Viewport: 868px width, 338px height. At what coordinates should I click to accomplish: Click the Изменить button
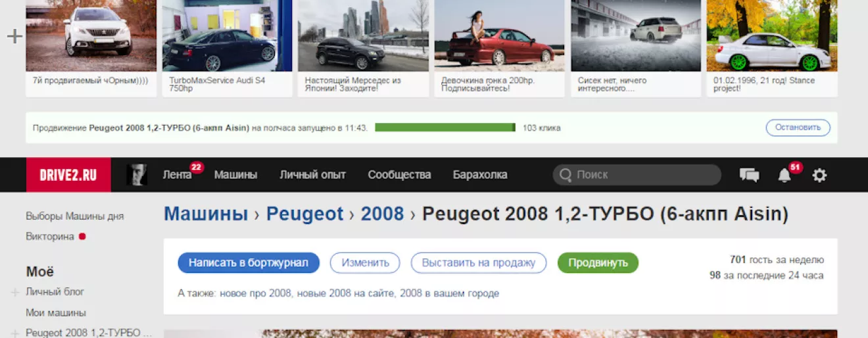pyautogui.click(x=365, y=263)
